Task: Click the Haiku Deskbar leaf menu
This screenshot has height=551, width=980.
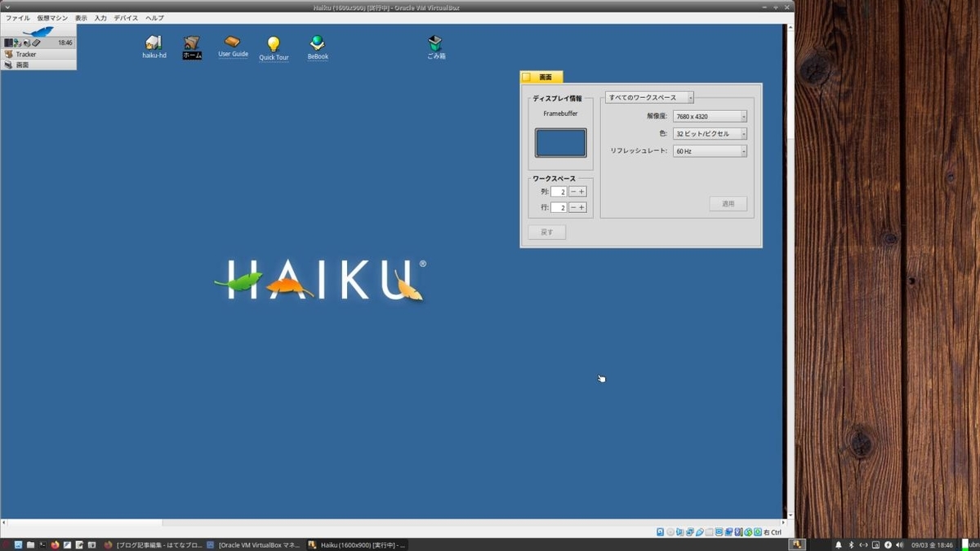Action: (x=38, y=31)
